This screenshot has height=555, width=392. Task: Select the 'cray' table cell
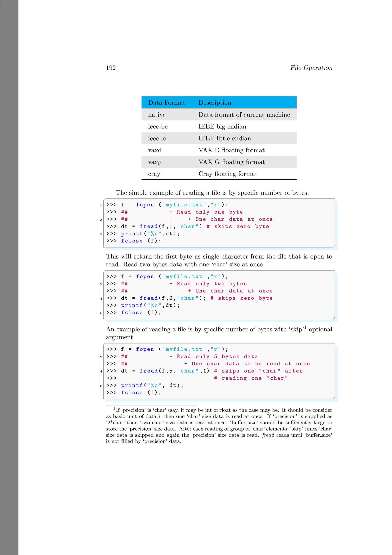pos(154,174)
